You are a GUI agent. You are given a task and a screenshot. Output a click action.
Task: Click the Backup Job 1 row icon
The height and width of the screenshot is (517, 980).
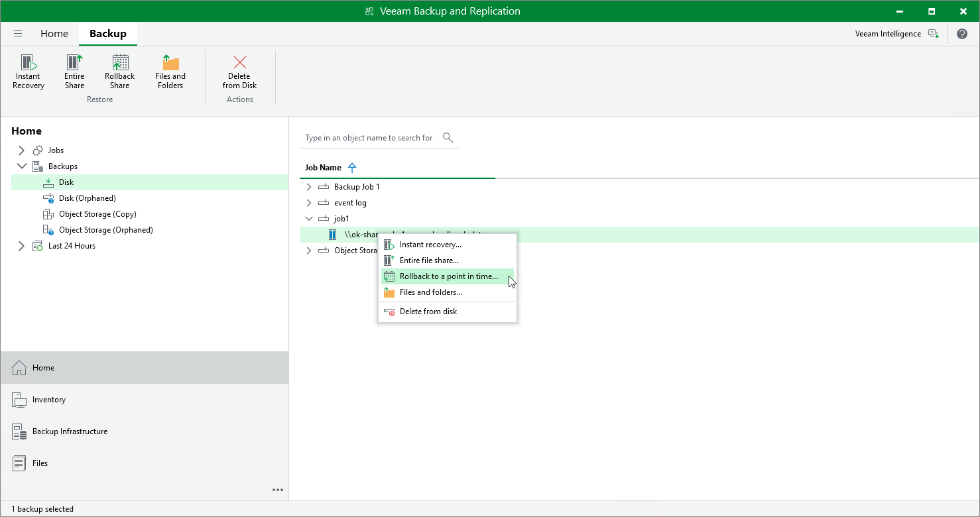(324, 187)
